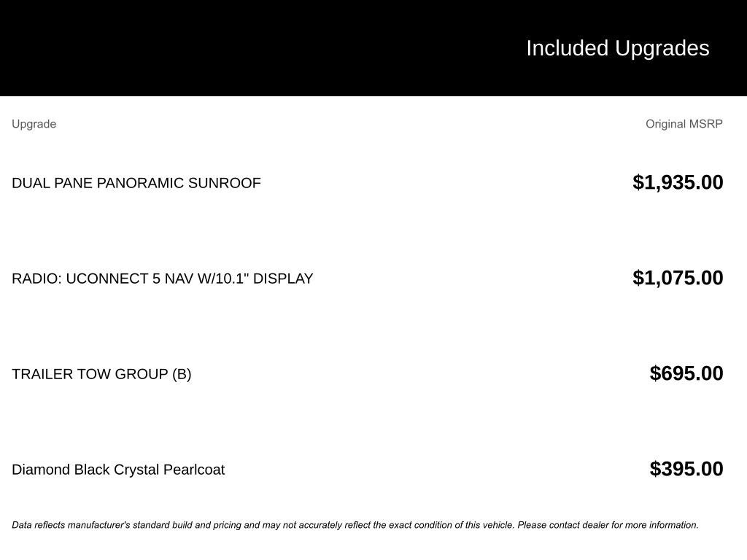Click the $395.00 pearlcoat paint price
Image resolution: width=747 pixels, height=560 pixels.
(x=686, y=469)
